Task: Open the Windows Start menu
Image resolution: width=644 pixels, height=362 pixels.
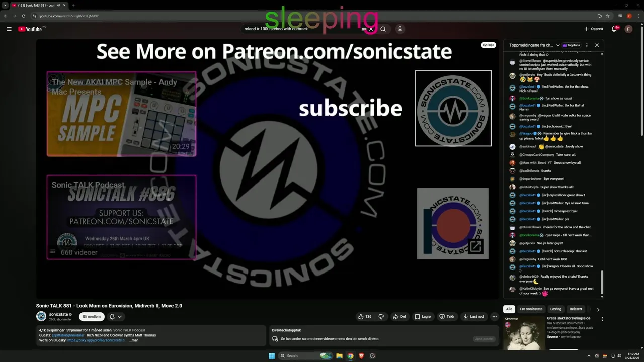Action: click(272, 356)
